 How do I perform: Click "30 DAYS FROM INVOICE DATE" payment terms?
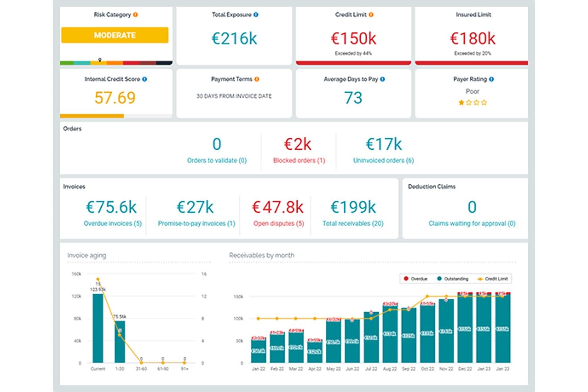point(234,96)
